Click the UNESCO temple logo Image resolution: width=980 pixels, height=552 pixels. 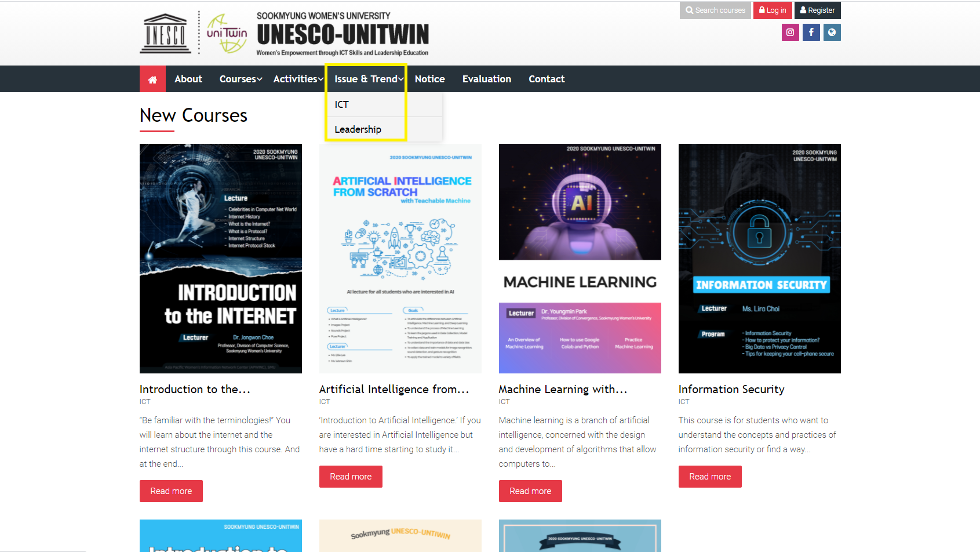[x=165, y=34]
